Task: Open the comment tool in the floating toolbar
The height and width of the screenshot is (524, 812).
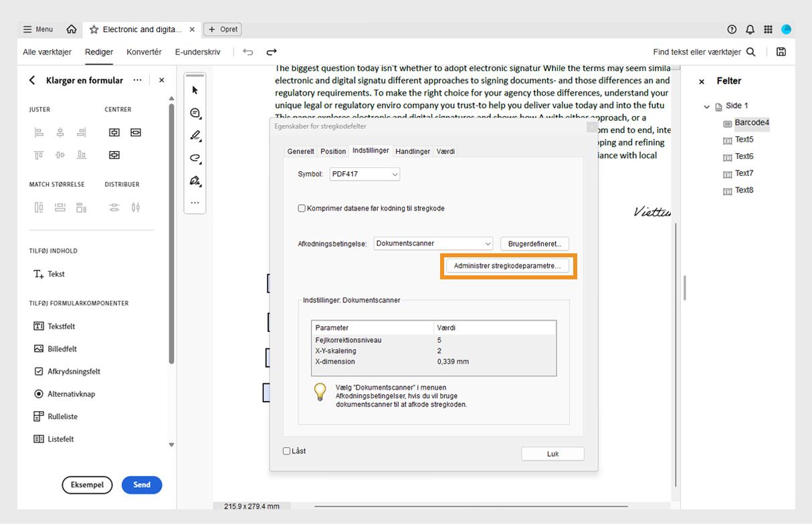Action: [195, 113]
